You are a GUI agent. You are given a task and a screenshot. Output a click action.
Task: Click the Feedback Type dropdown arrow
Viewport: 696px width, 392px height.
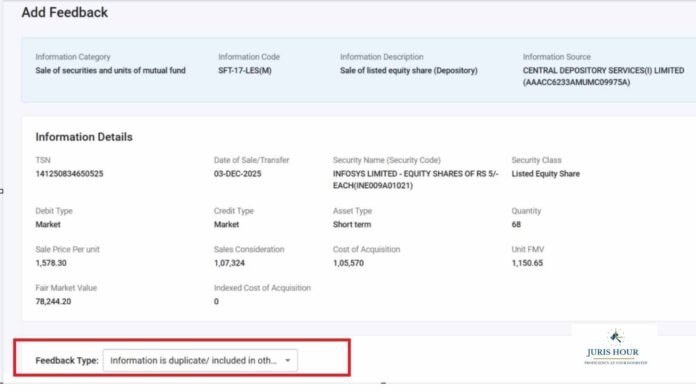coord(288,360)
